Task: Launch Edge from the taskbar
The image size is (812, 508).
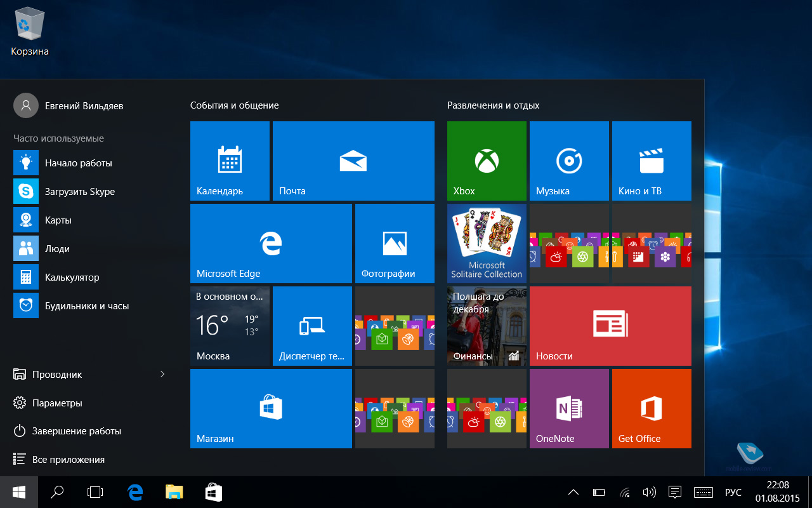Action: [x=134, y=492]
